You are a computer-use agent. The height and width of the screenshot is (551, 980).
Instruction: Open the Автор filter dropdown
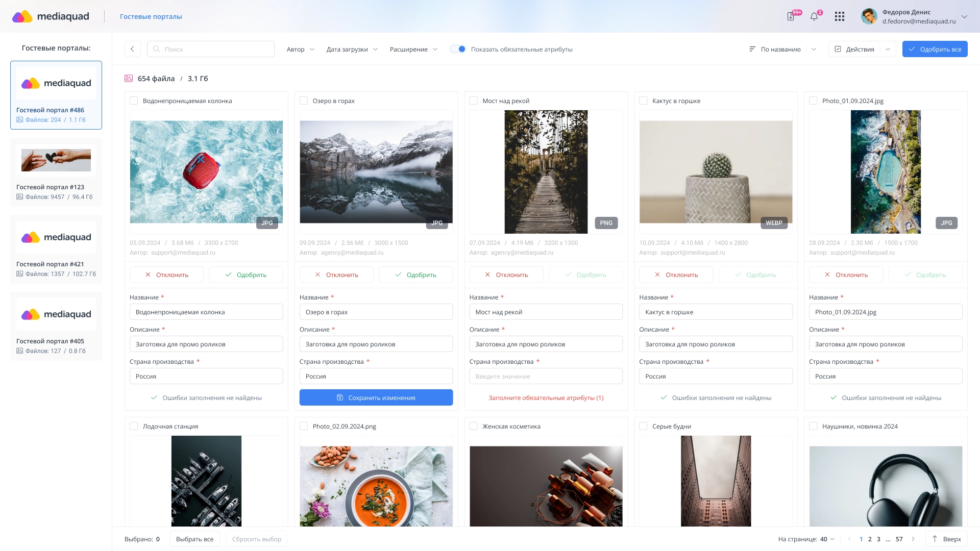click(x=300, y=49)
